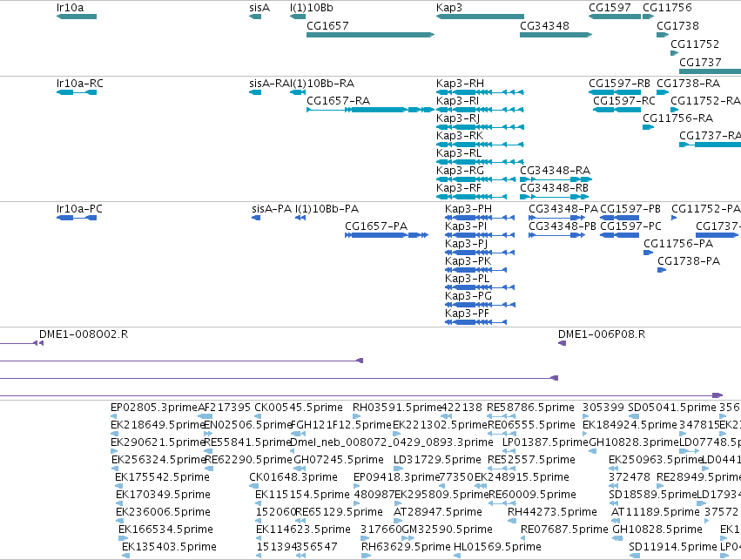Click the CG1737 gene label

pyautogui.click(x=700, y=62)
